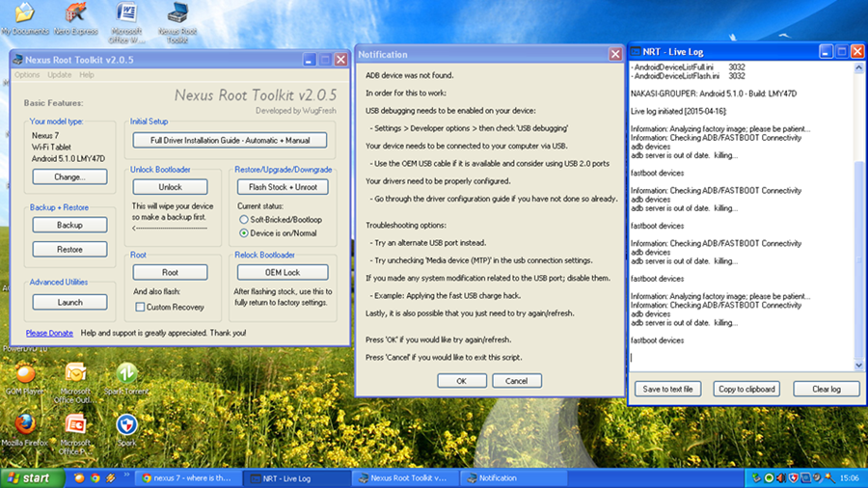
Task: Launch Spark Torrent desktop icon
Action: (x=126, y=380)
